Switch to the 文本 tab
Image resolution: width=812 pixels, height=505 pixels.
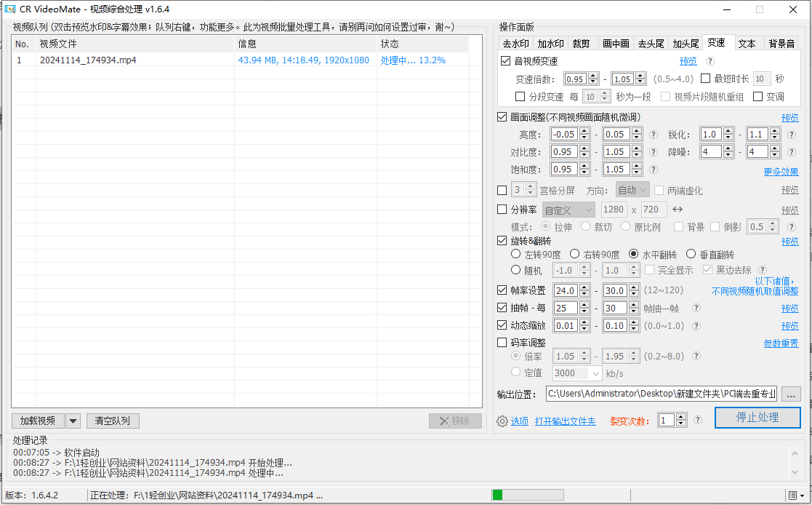[747, 43]
